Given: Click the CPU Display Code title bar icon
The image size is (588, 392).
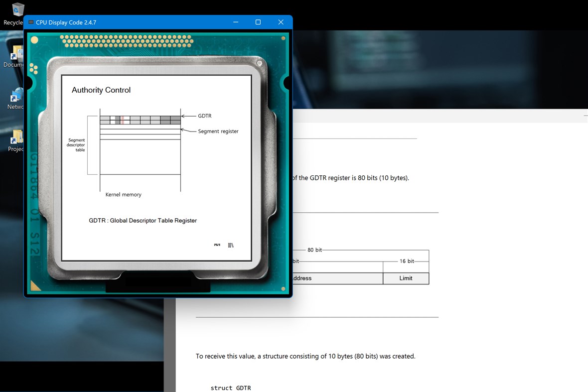Looking at the screenshot, I should (30, 22).
